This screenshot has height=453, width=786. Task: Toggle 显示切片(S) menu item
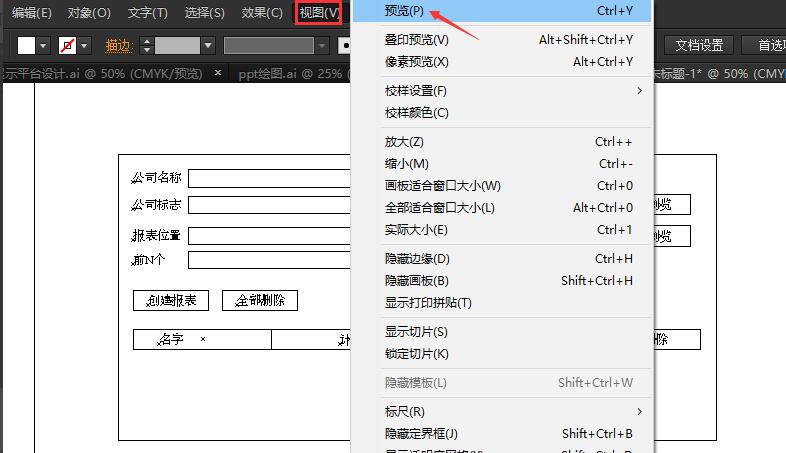(502, 332)
